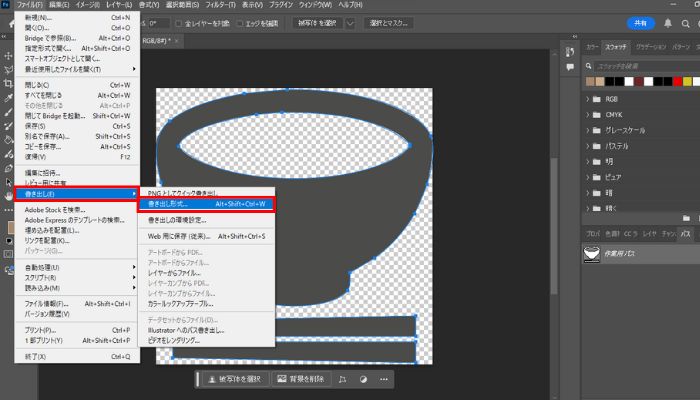This screenshot has height=400, width=700.
Task: Open the History panel icon
Action: [570, 52]
